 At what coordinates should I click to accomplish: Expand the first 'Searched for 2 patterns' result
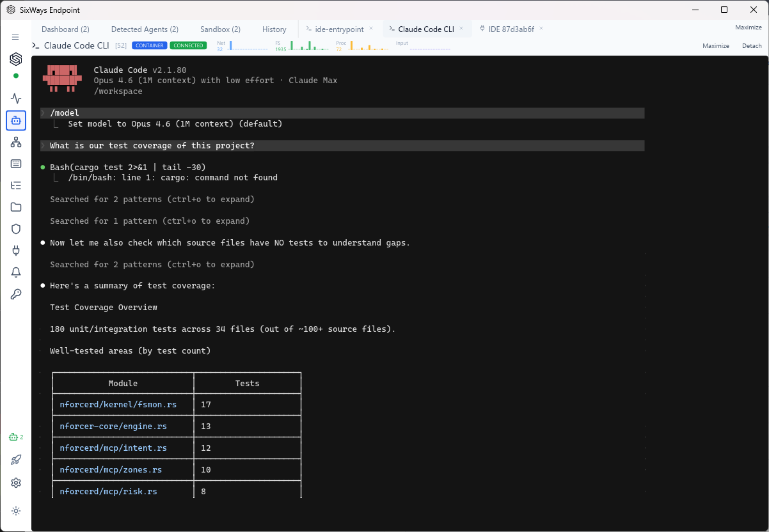point(152,199)
